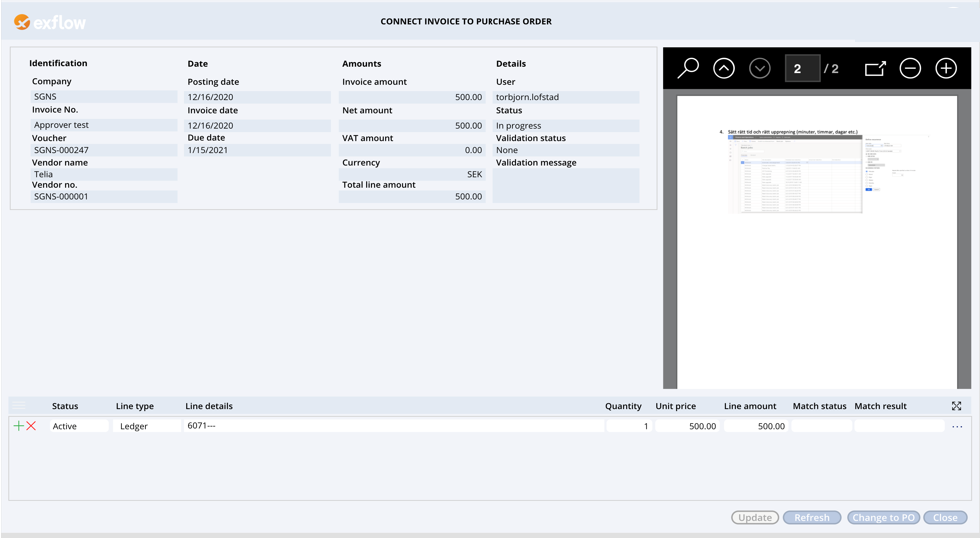
Task: Click the User value torbjorn.lofstad
Action: (566, 98)
